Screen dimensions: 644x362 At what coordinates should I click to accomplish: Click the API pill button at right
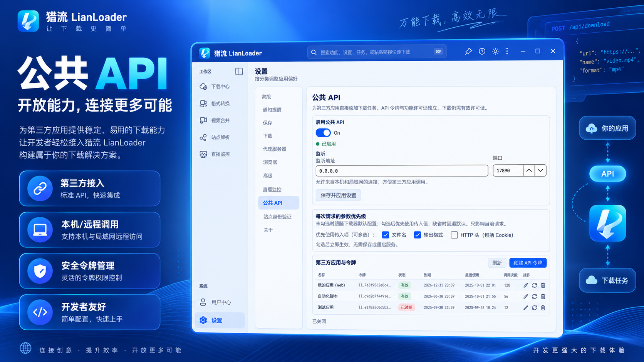click(608, 173)
